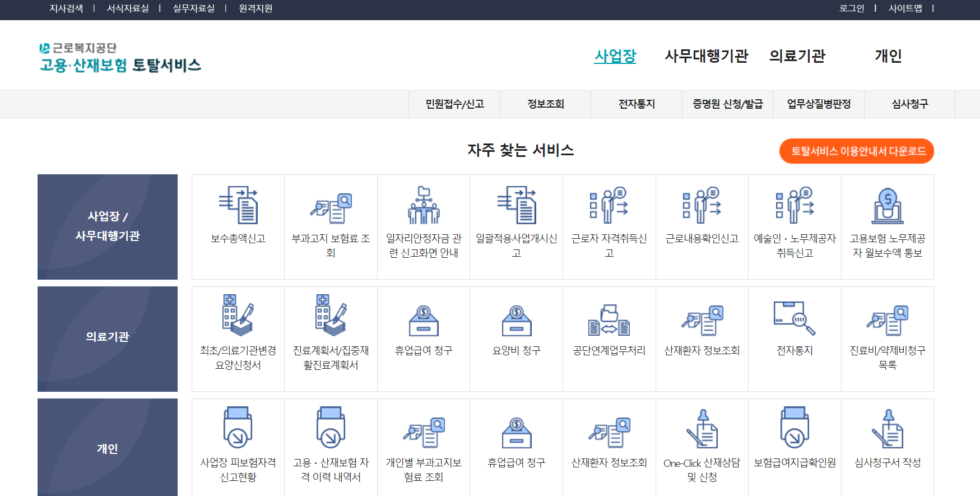The image size is (980, 496).
Task: Open 심사청구 menu
Action: (910, 104)
